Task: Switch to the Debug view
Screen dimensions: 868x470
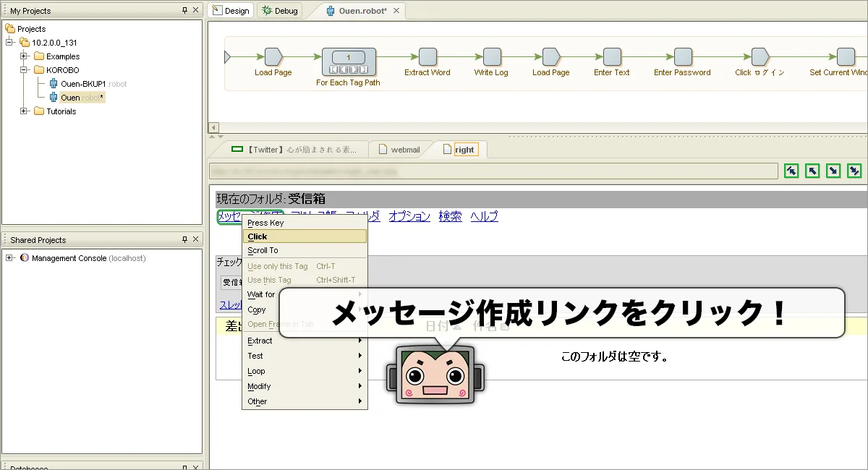Action: [280, 11]
